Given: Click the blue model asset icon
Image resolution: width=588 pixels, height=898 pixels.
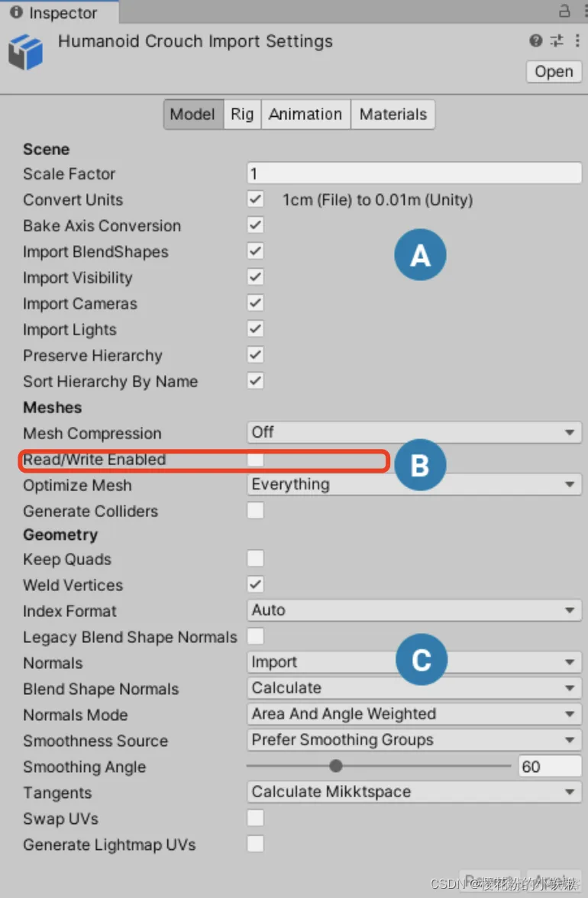Looking at the screenshot, I should 26,52.
